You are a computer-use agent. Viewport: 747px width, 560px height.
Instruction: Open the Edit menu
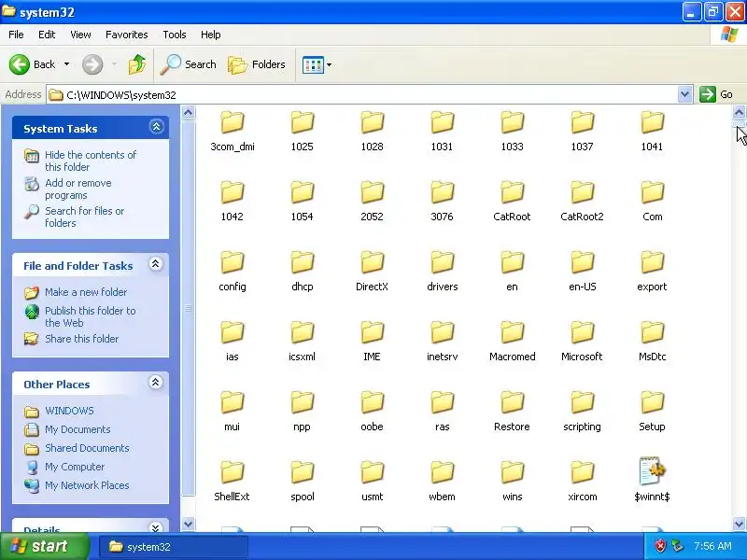click(47, 35)
